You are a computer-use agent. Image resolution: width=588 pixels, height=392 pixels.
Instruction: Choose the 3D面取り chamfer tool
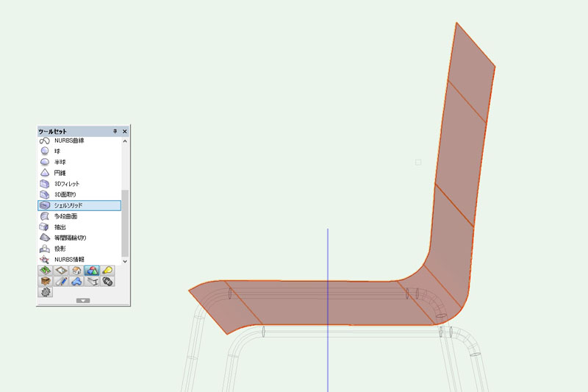79,195
